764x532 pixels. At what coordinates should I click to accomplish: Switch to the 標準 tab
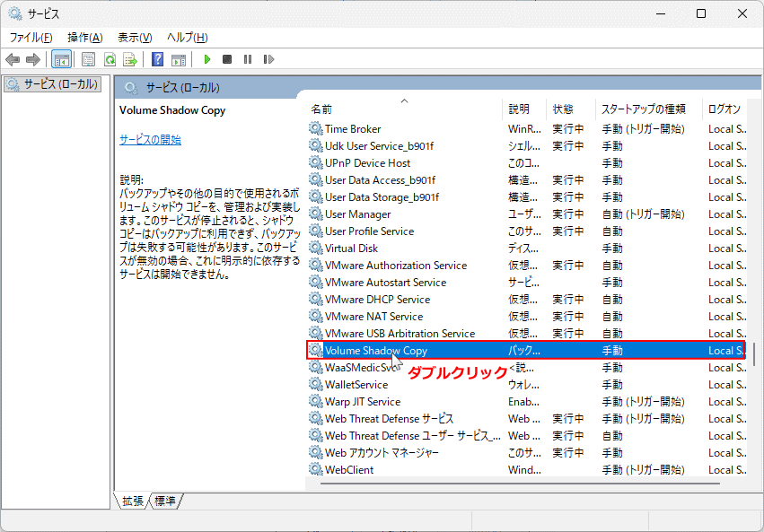tap(162, 501)
